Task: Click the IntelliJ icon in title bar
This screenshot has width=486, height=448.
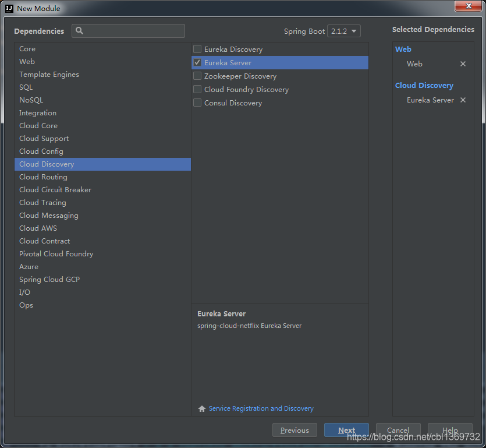Action: click(9, 8)
